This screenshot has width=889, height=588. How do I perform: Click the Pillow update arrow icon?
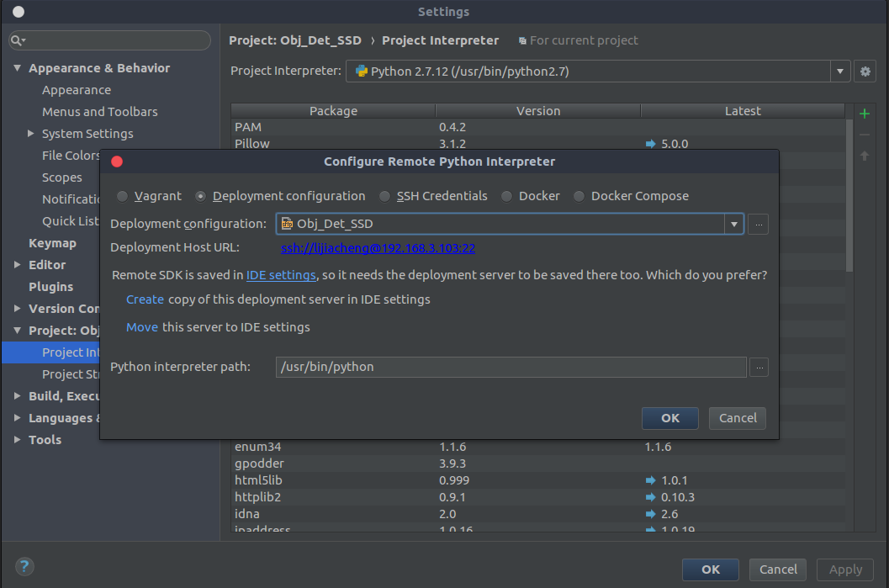[x=650, y=144]
